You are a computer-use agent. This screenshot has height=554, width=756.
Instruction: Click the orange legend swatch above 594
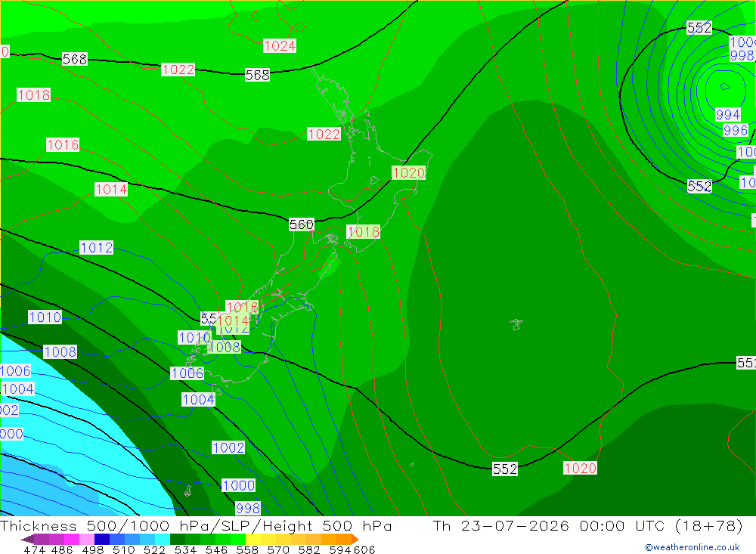pyautogui.click(x=344, y=539)
